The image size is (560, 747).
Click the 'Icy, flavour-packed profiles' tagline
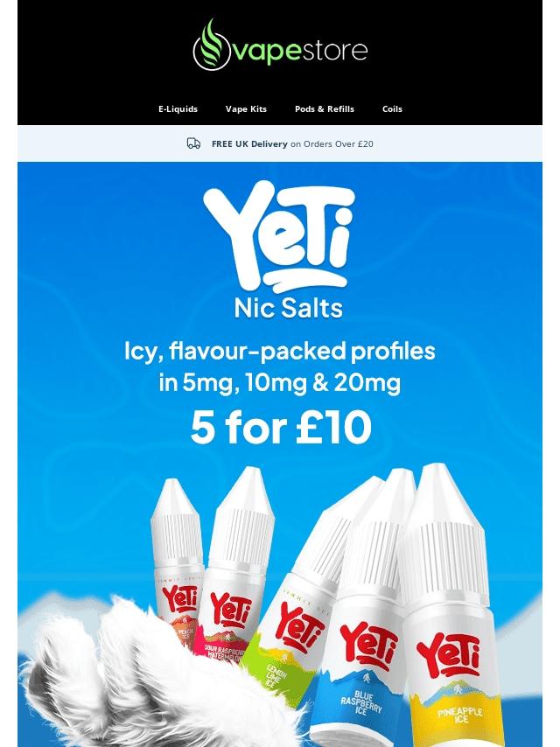pyautogui.click(x=280, y=352)
